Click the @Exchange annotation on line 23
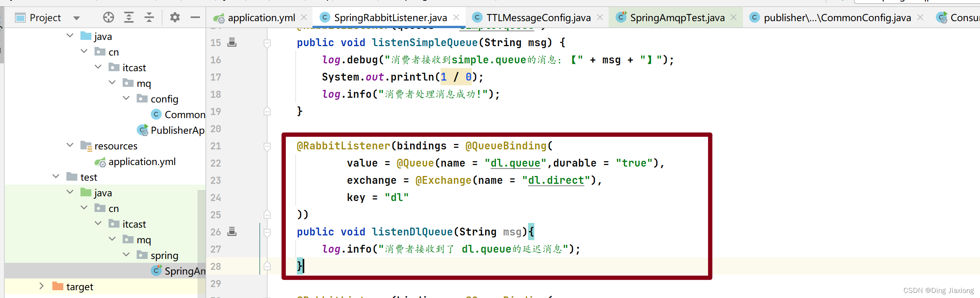This screenshot has height=298, width=980. pos(443,180)
